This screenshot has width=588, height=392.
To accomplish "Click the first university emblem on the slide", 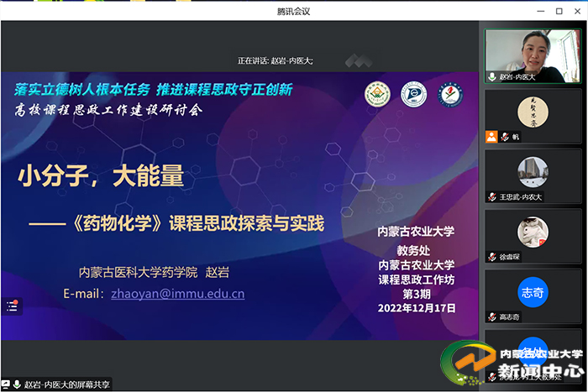I will (377, 95).
